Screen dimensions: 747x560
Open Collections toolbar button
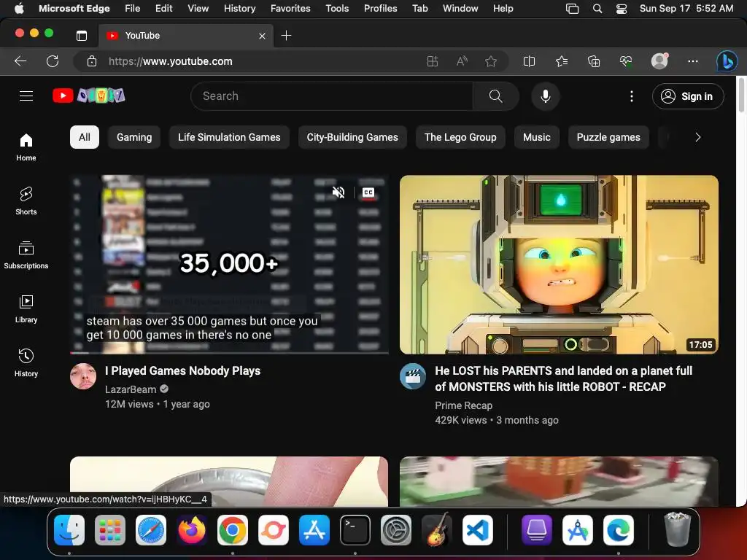click(594, 61)
